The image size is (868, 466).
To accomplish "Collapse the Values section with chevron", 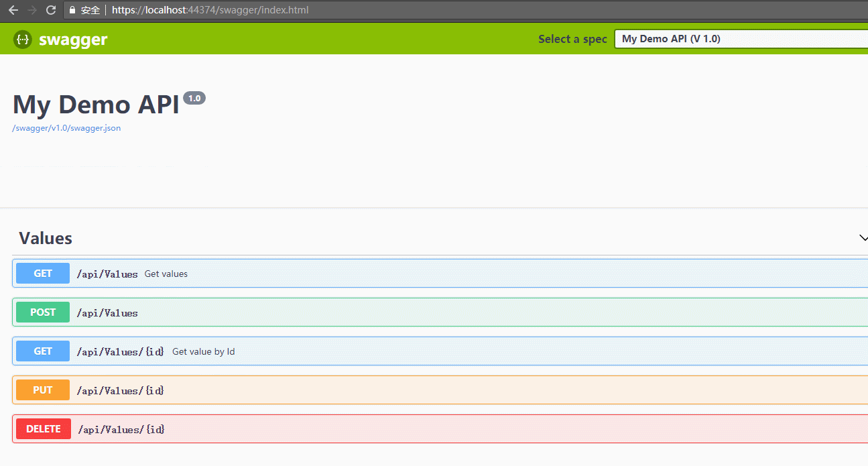I will 863,238.
